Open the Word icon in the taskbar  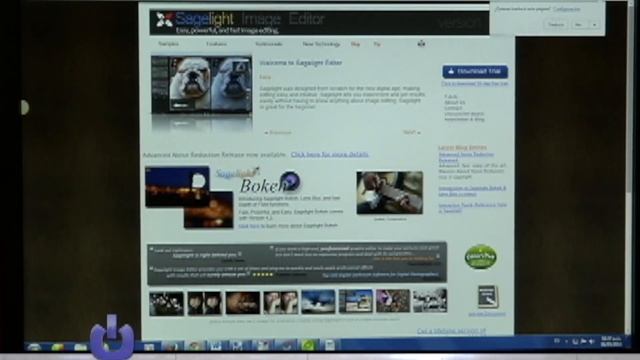216,346
